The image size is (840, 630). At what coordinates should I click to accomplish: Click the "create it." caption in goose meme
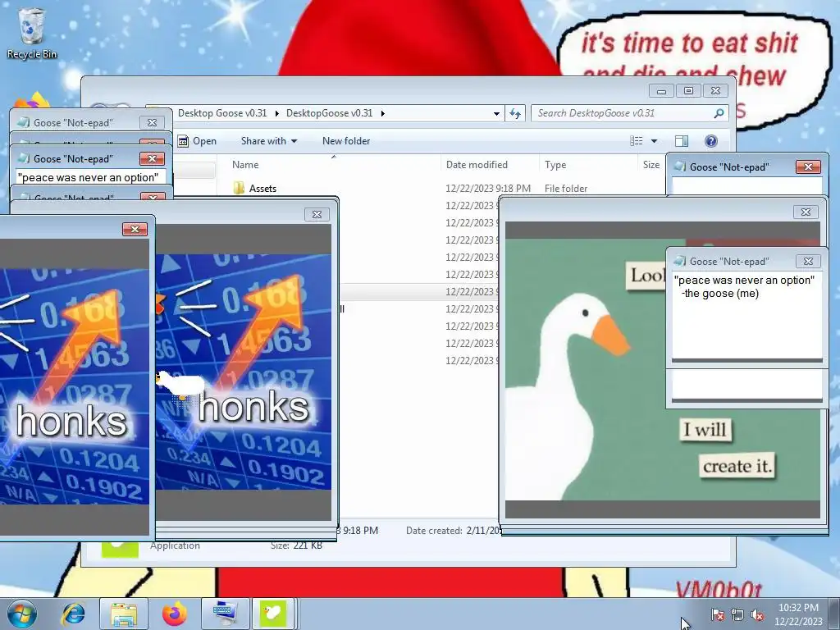click(737, 466)
